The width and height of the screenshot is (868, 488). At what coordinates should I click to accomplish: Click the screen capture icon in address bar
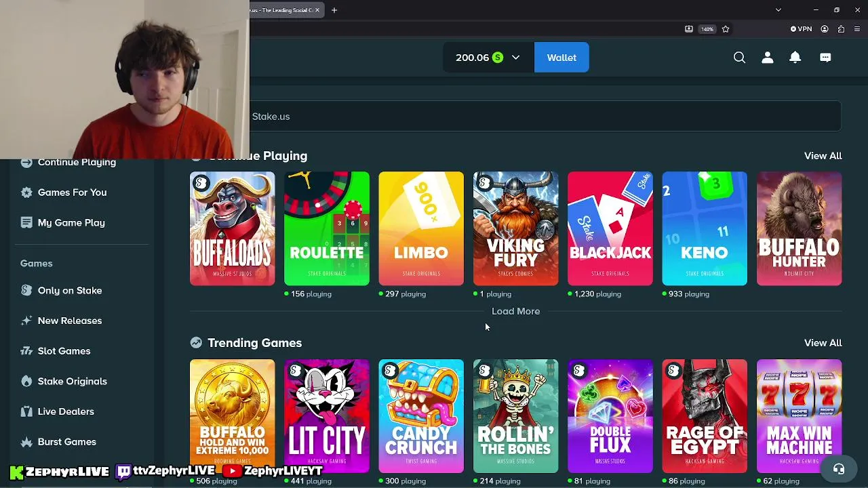point(689,29)
